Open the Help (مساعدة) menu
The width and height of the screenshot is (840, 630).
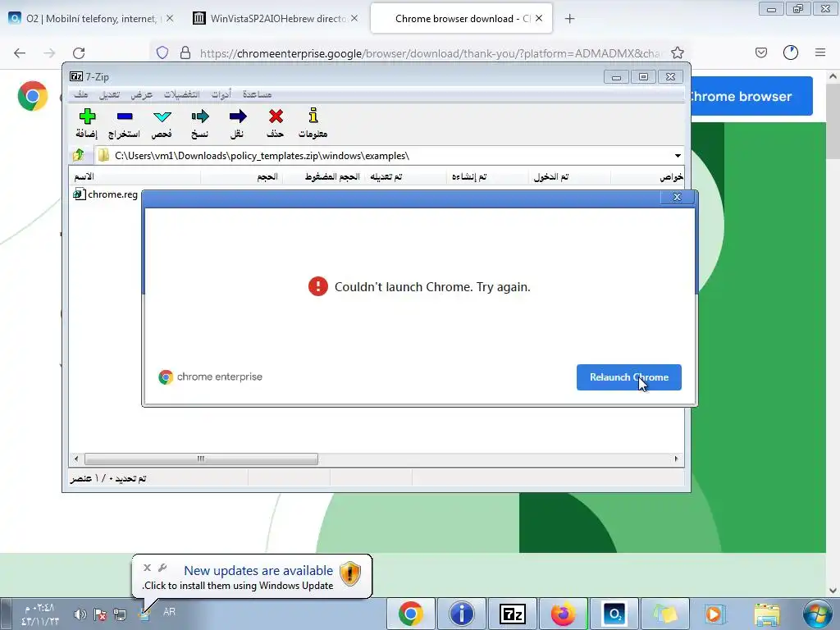click(257, 94)
